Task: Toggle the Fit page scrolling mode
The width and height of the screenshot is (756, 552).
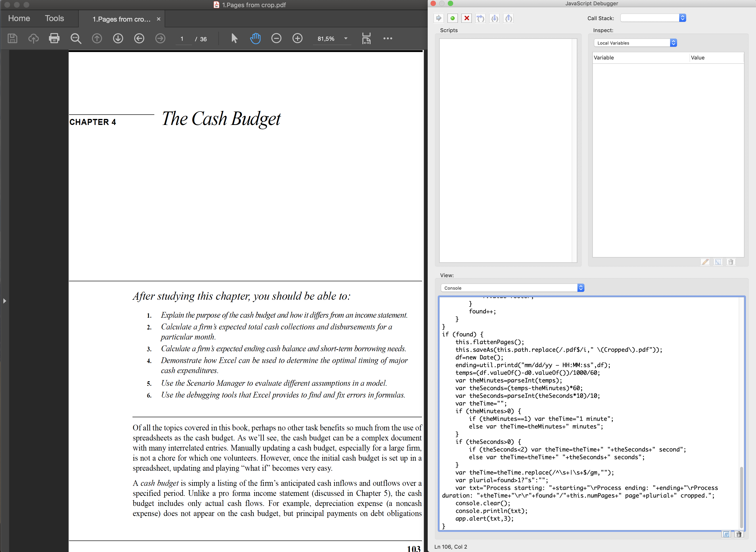Action: point(366,38)
